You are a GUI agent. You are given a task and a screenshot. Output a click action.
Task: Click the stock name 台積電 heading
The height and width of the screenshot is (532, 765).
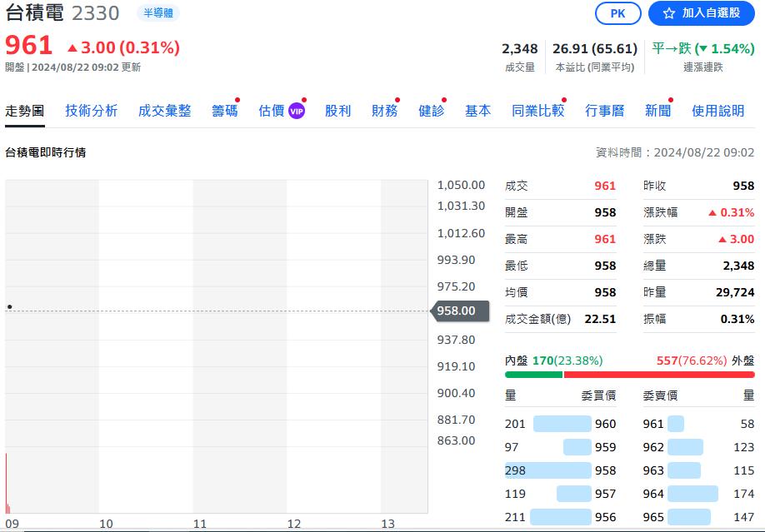point(34,13)
